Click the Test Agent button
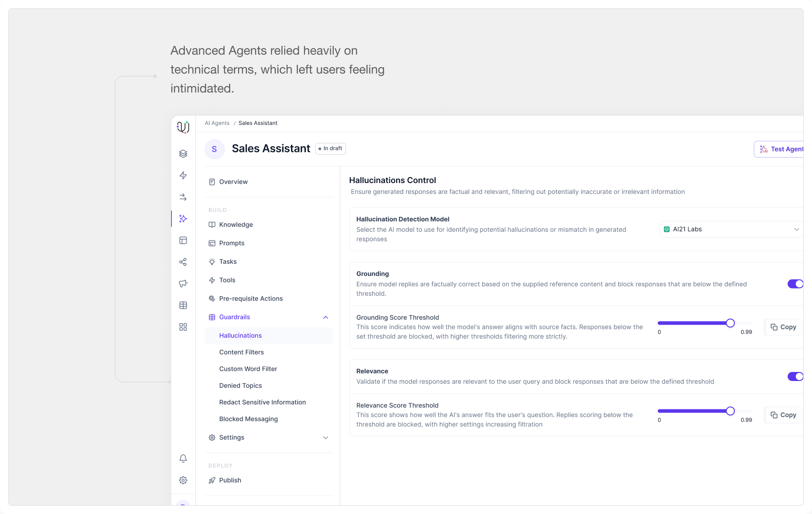The image size is (812, 514). click(x=779, y=149)
